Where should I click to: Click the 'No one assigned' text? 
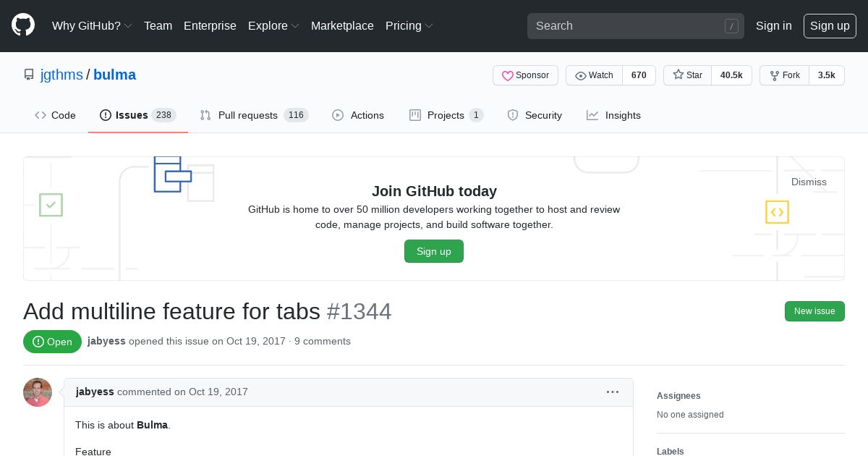pyautogui.click(x=690, y=415)
